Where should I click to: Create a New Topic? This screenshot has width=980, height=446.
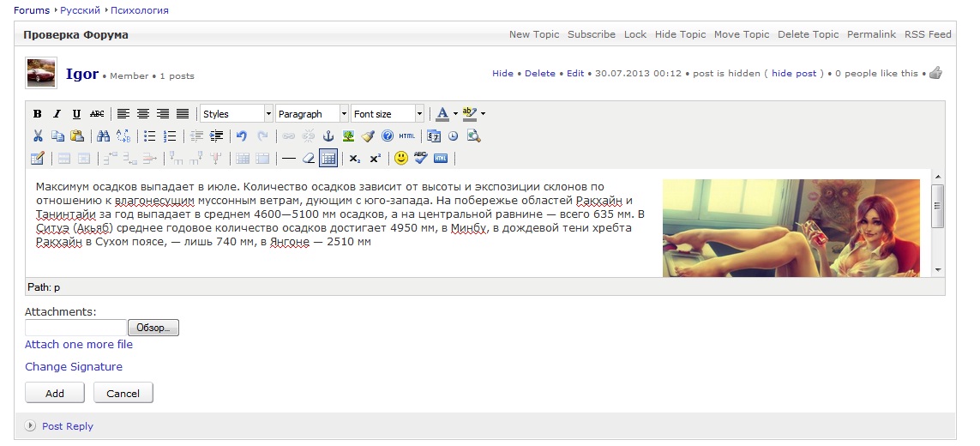[x=534, y=34]
